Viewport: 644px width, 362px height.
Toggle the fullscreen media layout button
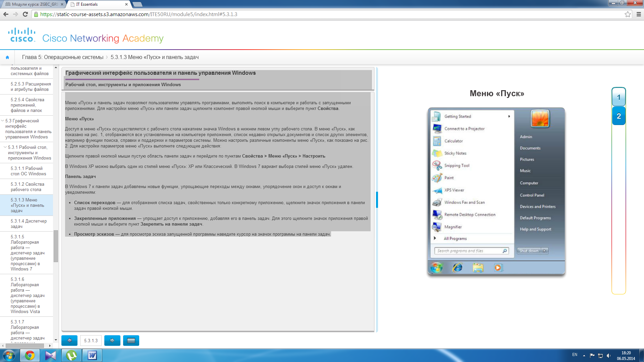pyautogui.click(x=131, y=341)
